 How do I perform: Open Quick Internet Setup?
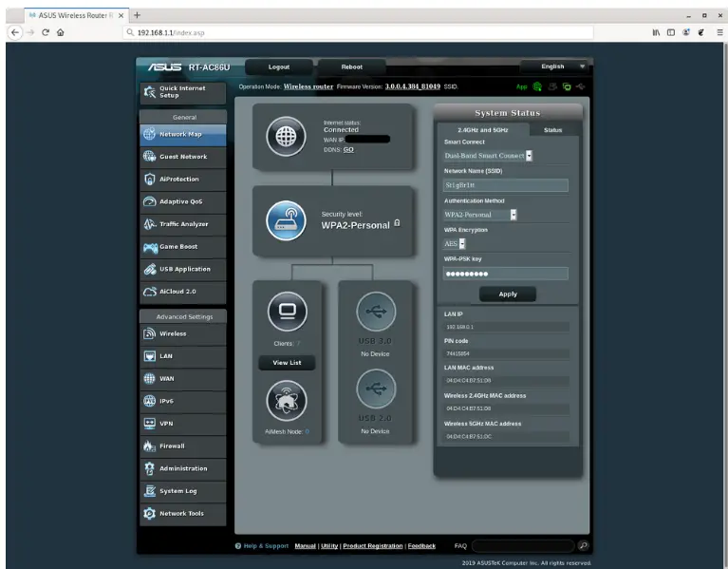tap(183, 92)
